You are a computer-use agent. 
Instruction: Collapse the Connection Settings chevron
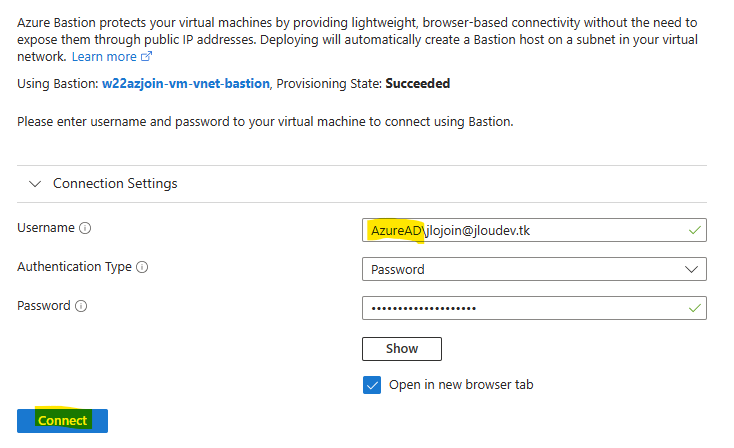pyautogui.click(x=35, y=184)
